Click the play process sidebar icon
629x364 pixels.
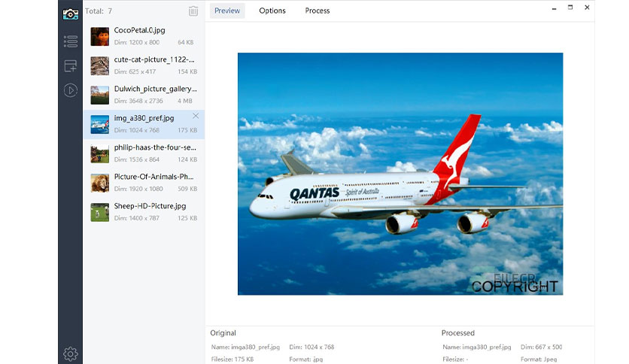click(x=71, y=90)
